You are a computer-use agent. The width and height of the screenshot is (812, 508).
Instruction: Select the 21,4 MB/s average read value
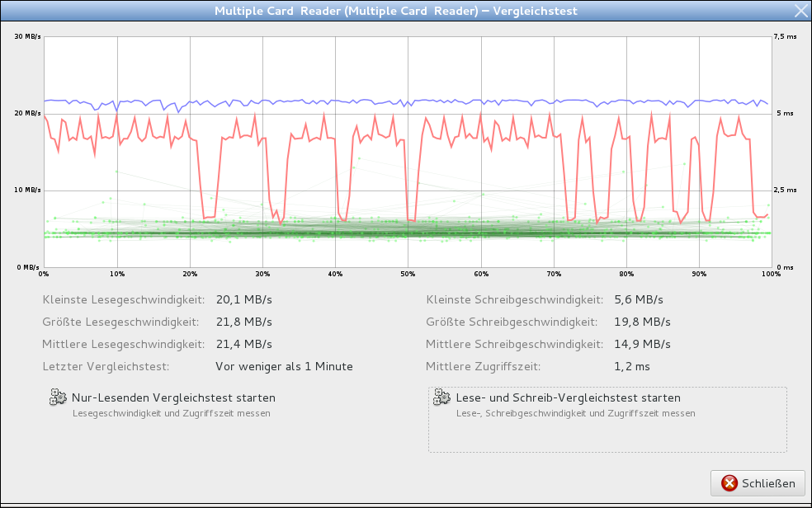pos(243,344)
